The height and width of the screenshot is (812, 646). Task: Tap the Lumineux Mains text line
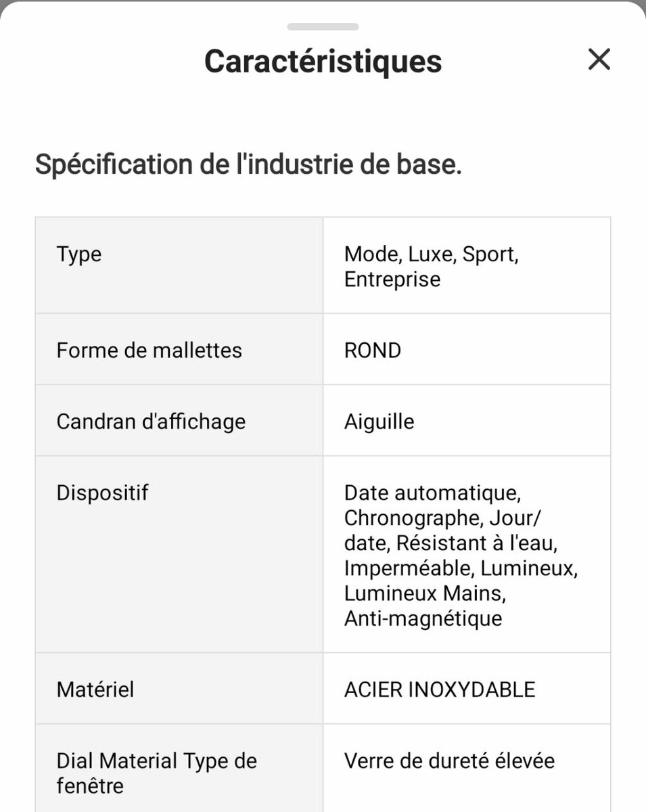tap(425, 593)
